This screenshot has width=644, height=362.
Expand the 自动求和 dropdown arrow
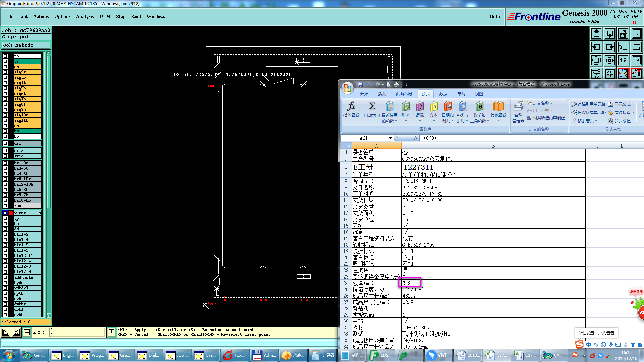point(372,121)
